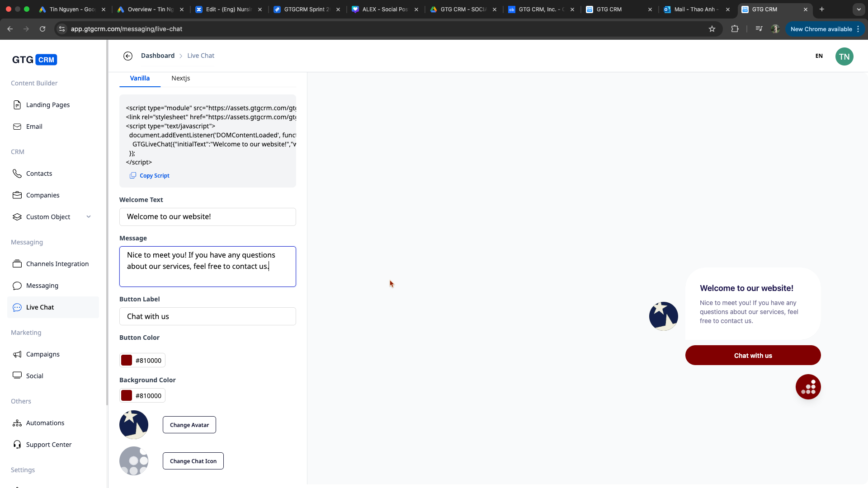
Task: Open the Chrome extensions puzzle icon
Action: pos(735,29)
